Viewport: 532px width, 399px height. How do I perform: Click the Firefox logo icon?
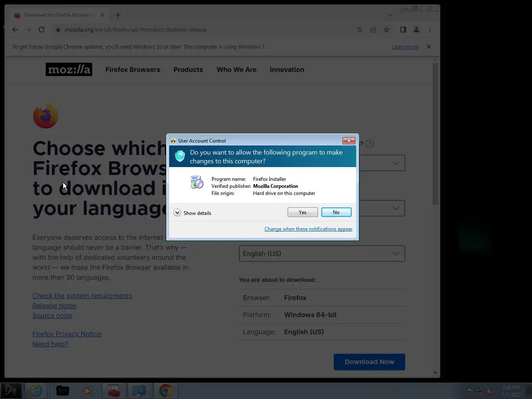pos(46,116)
